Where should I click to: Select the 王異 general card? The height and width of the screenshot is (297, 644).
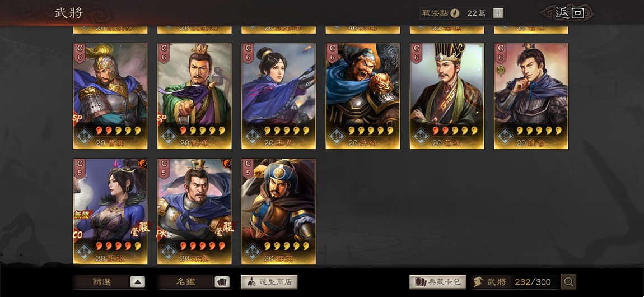tap(278, 96)
